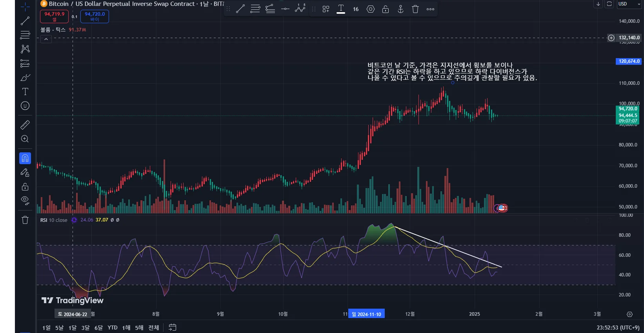
Task: Select the YTD time range
Action: pyautogui.click(x=113, y=328)
